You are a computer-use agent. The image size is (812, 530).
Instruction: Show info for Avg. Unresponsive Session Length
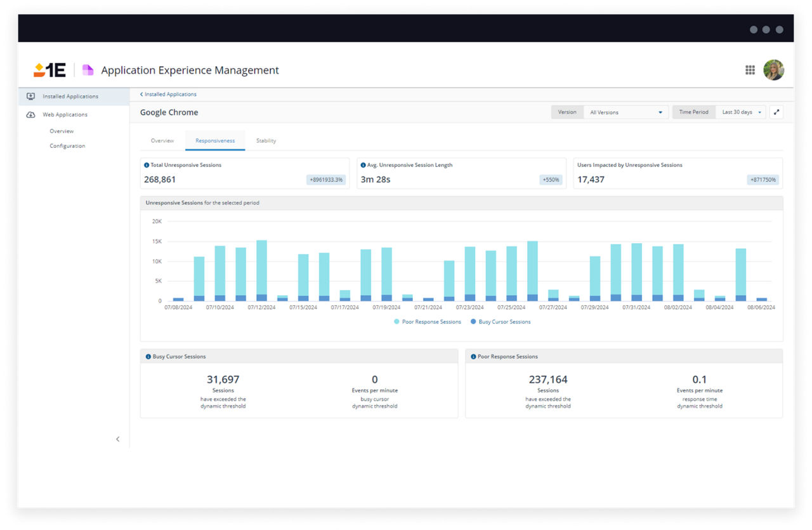point(363,165)
